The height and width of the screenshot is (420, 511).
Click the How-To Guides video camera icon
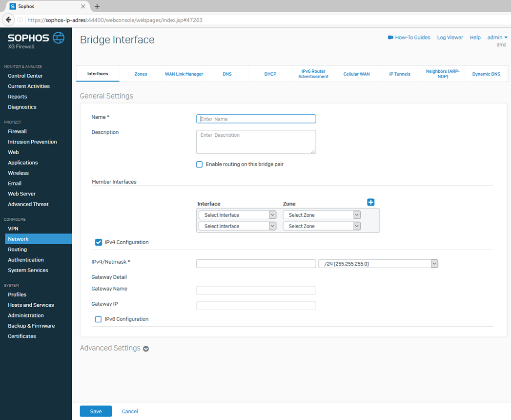390,38
